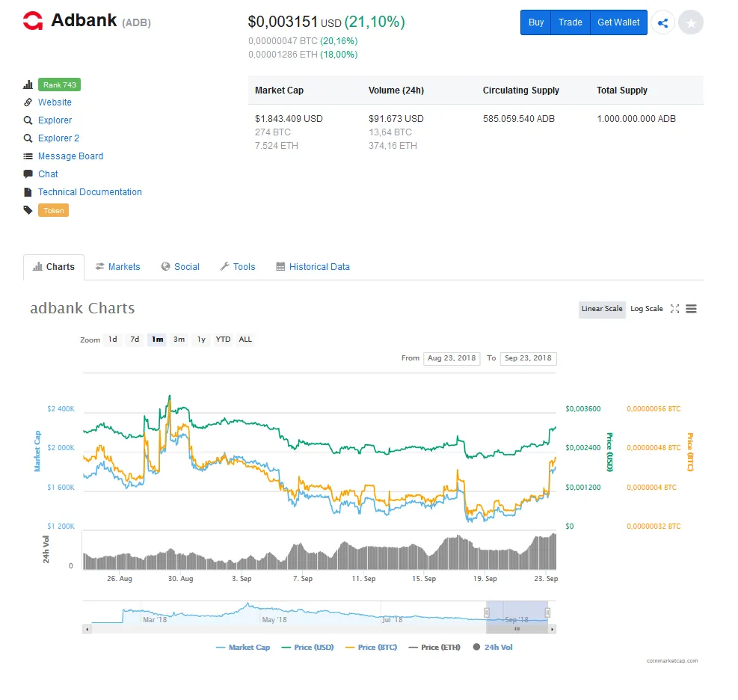This screenshot has width=738, height=700.
Task: Open the Message Board link
Action: pos(70,156)
